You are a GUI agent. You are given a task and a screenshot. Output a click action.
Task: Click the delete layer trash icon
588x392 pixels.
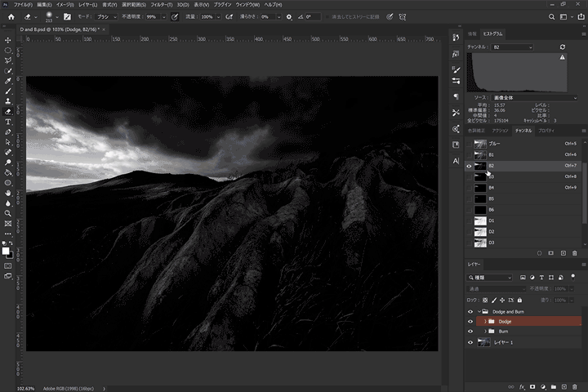tap(575, 385)
